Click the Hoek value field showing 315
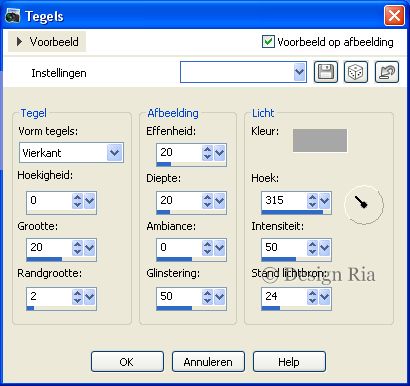Screen dimensions: 410x386 tap(284, 201)
